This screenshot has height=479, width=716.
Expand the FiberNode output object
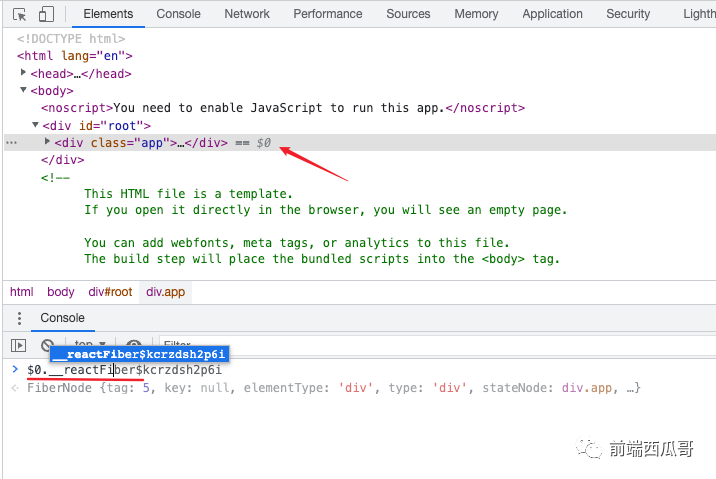(333, 388)
